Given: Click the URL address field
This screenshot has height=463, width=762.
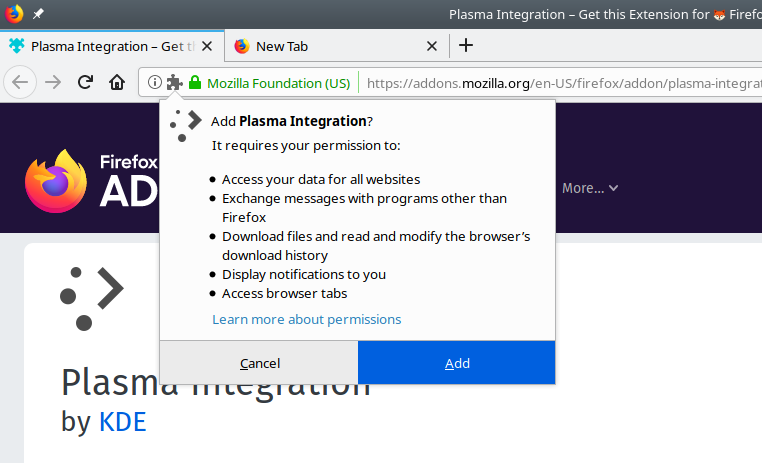Looking at the screenshot, I should (564, 83).
